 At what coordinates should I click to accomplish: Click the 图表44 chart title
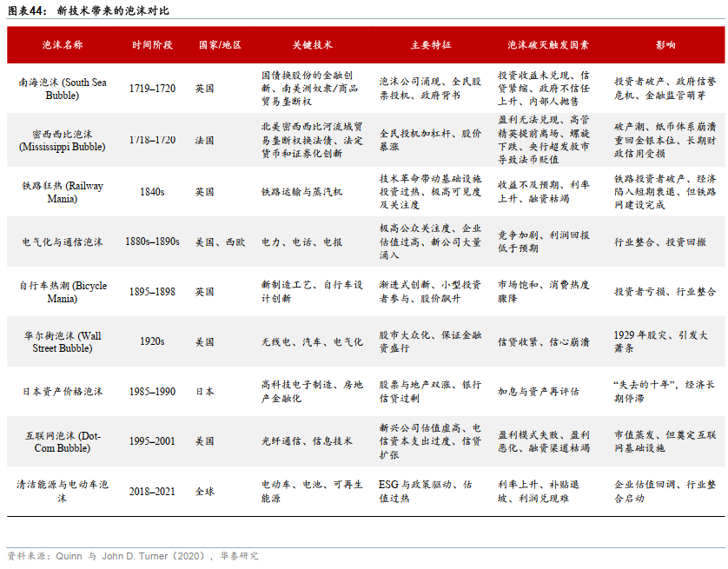pos(89,10)
